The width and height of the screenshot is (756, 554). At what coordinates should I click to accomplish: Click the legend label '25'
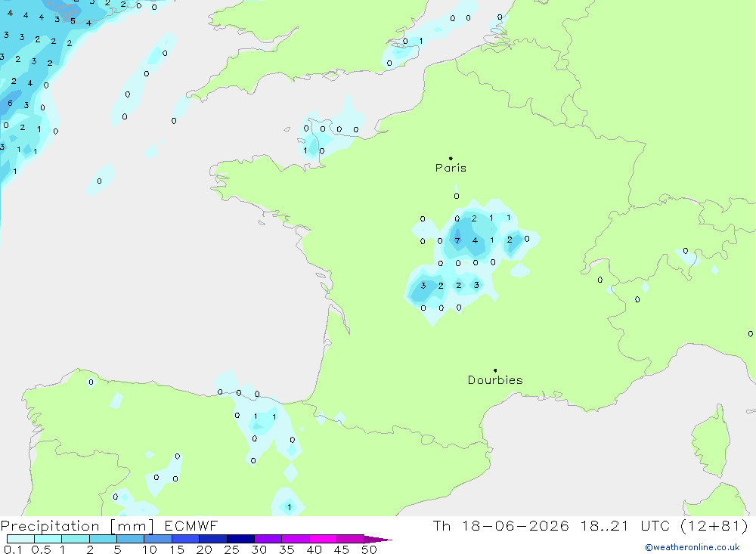tap(231, 549)
